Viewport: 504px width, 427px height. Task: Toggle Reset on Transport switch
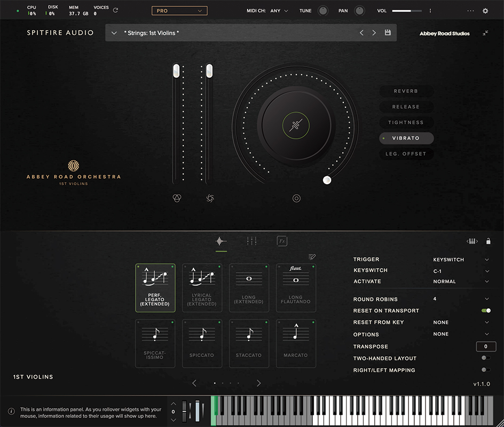(x=486, y=310)
